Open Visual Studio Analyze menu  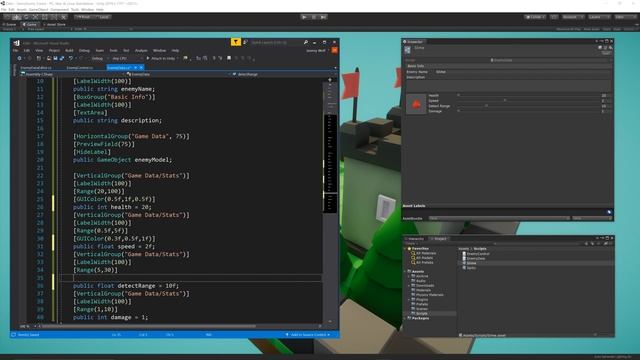point(141,51)
